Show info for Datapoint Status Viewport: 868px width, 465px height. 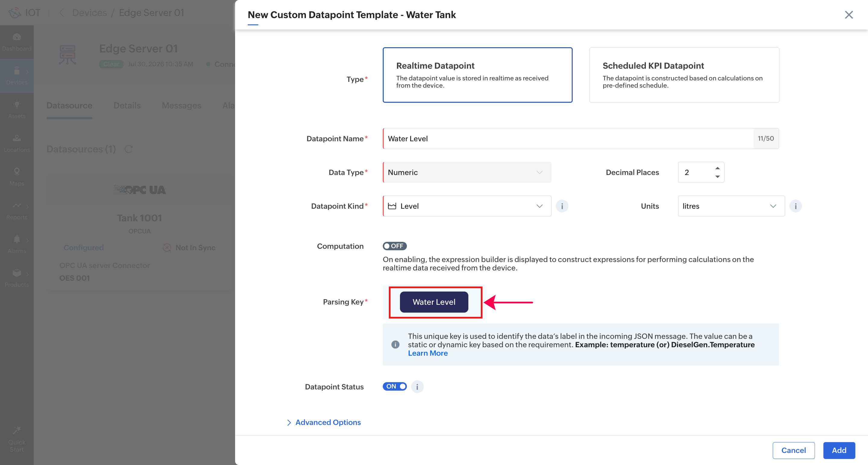coord(417,386)
